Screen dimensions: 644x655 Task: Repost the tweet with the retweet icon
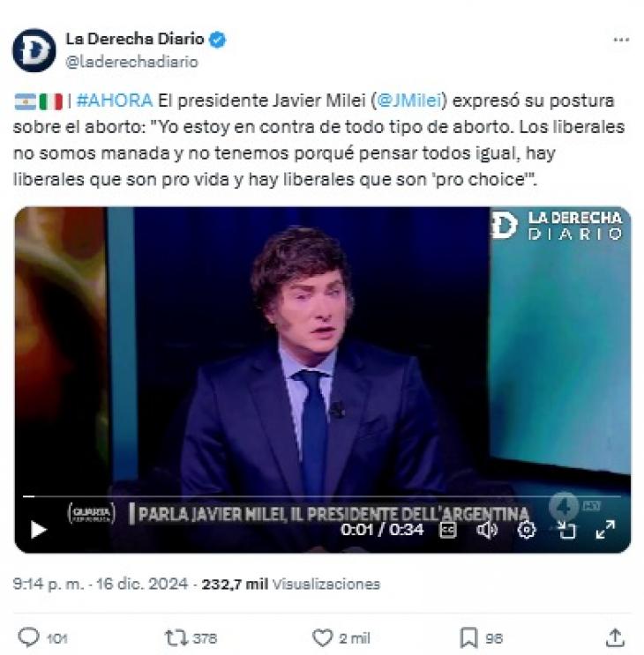(176, 638)
